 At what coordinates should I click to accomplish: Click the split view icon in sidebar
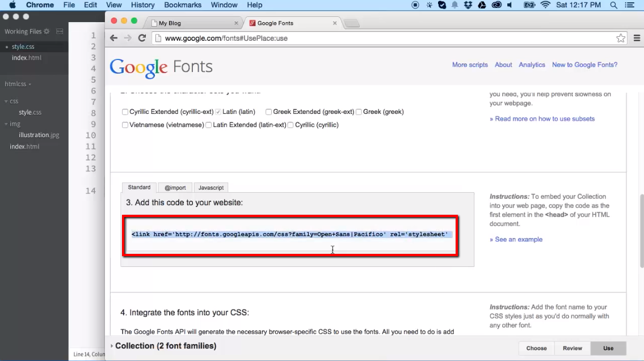click(x=60, y=32)
